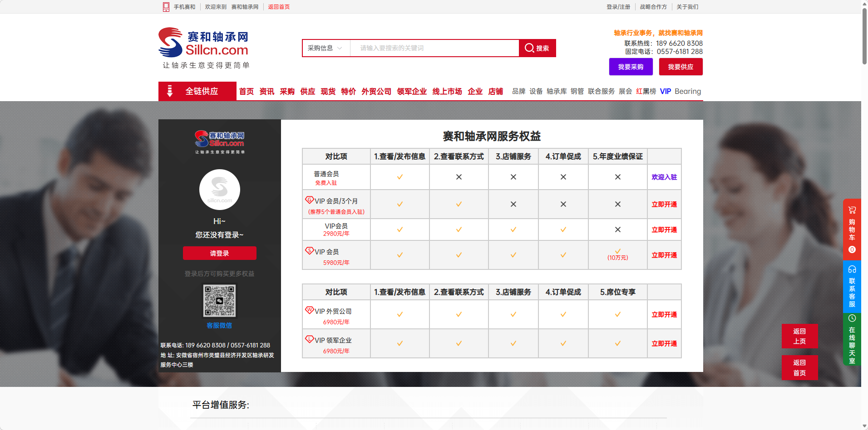The image size is (868, 430).
Task: Click the red 请登录 login button
Action: (219, 253)
